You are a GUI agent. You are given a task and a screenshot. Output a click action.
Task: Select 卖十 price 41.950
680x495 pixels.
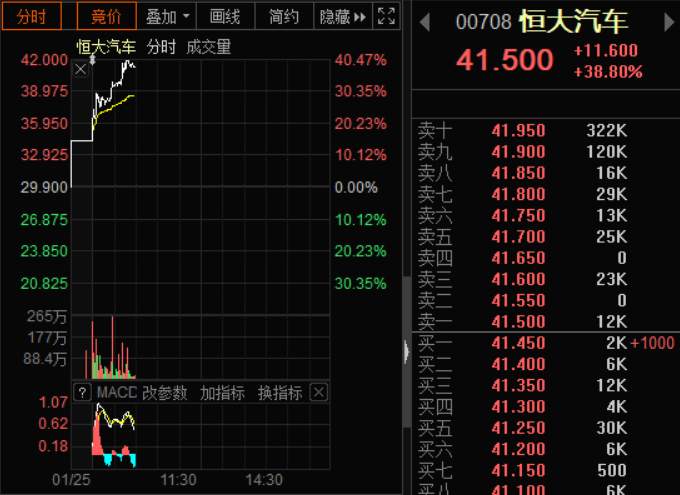tap(518, 131)
